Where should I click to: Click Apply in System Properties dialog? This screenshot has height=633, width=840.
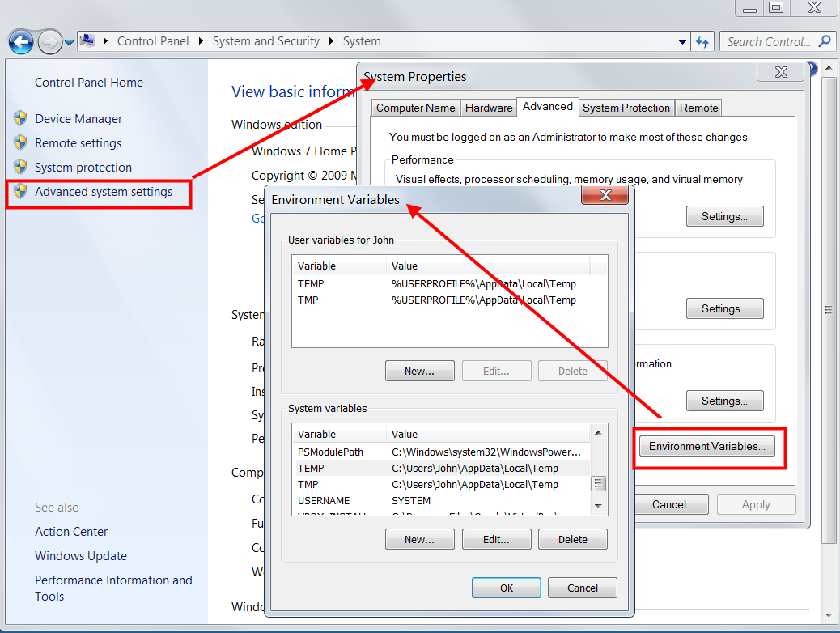[x=756, y=504]
